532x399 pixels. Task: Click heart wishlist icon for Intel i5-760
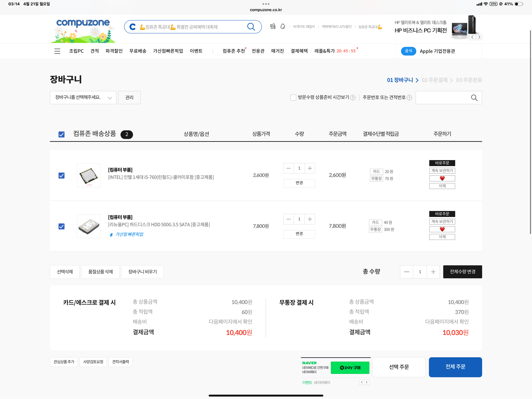pos(442,178)
